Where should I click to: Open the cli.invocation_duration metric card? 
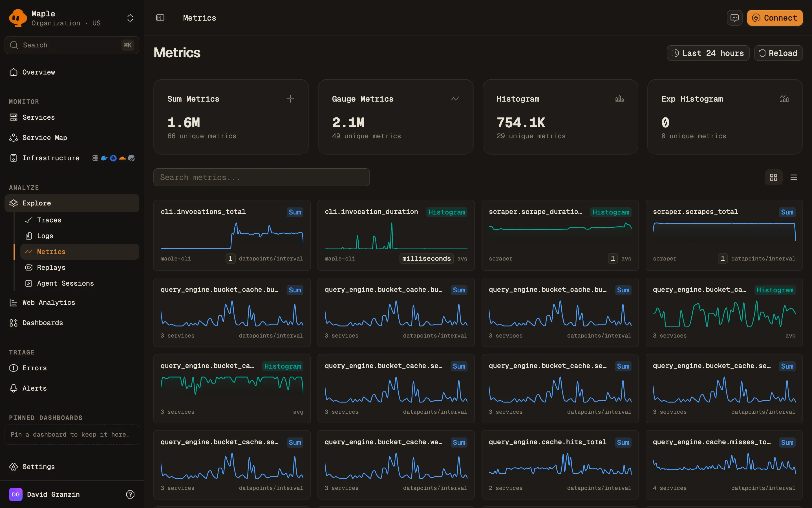tap(396, 236)
